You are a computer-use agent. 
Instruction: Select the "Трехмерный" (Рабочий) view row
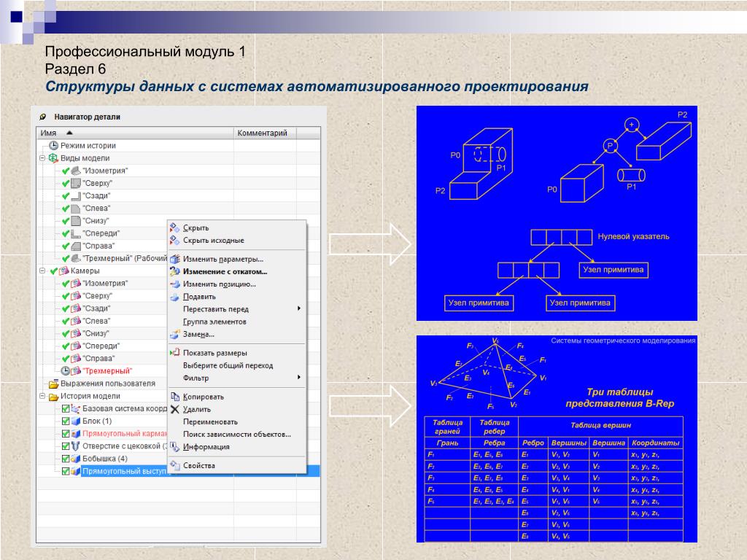click(x=125, y=258)
